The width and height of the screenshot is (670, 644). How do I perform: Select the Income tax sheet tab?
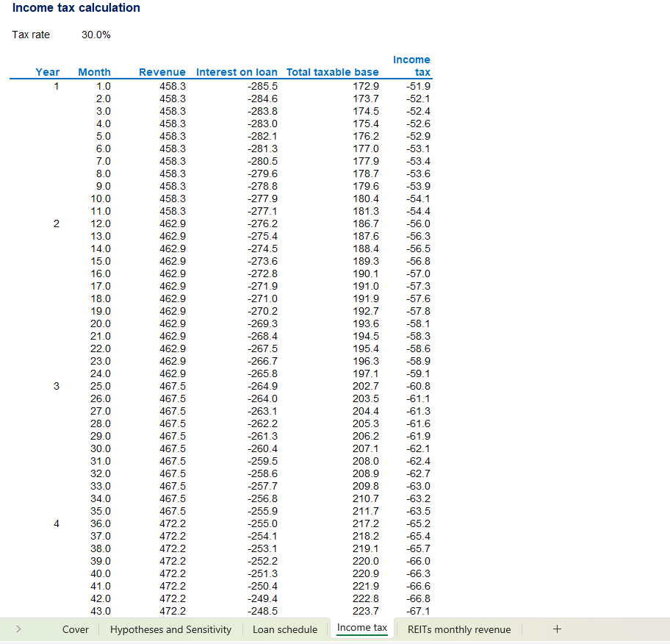click(361, 628)
